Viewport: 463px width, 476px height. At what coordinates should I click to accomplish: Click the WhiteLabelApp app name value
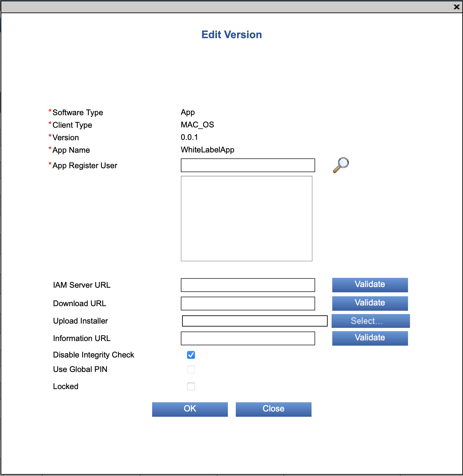(207, 150)
